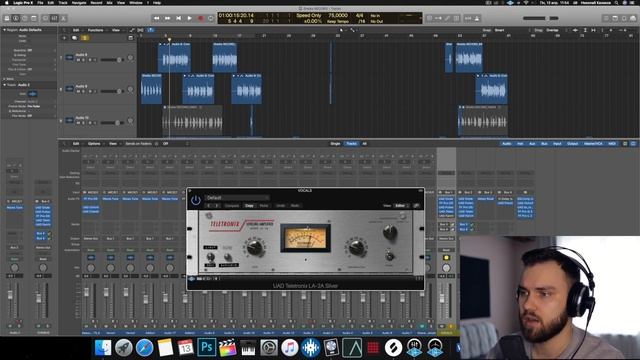Open Photoshop from the Dock

(207, 348)
